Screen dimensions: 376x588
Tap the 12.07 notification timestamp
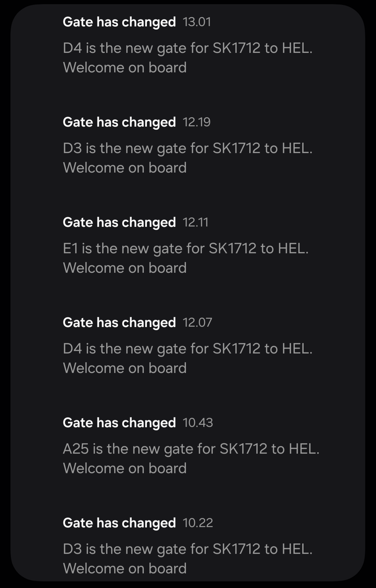(x=197, y=323)
